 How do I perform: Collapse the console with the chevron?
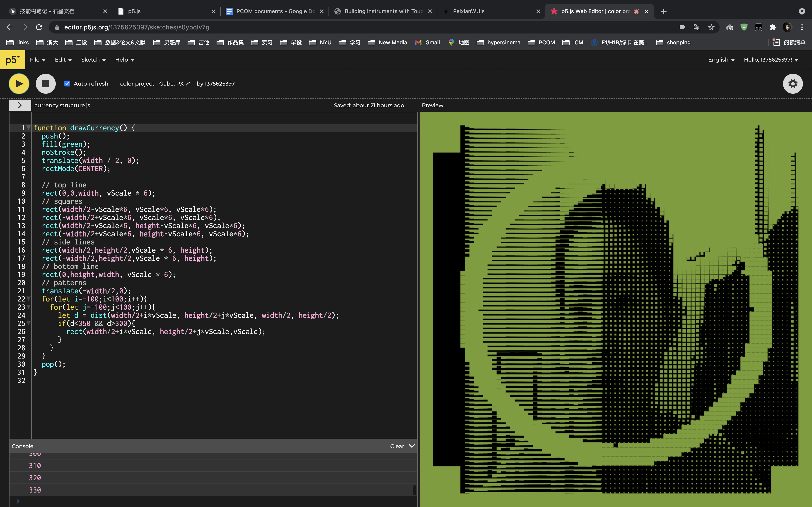[412, 446]
